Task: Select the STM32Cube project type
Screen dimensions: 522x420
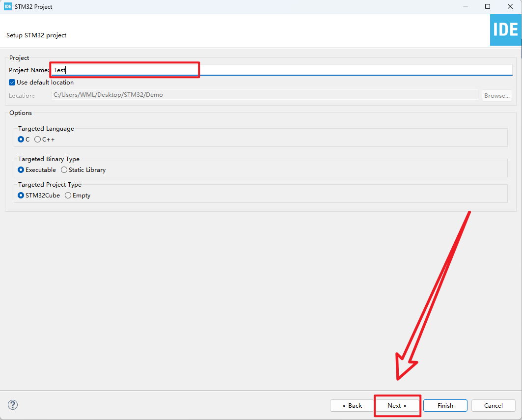Action: tap(21, 196)
